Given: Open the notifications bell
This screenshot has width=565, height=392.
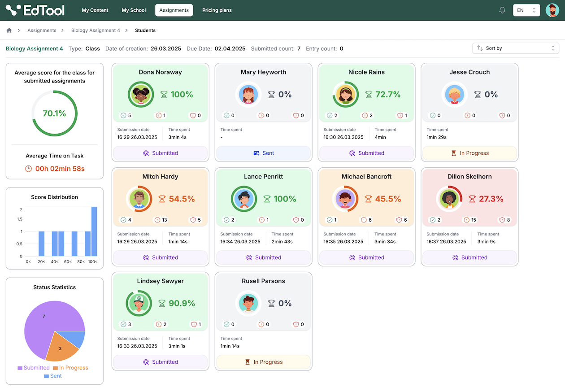Looking at the screenshot, I should [x=502, y=10].
